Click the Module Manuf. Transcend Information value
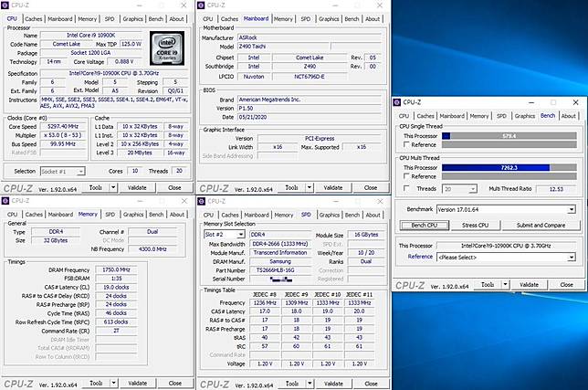The width and height of the screenshot is (588, 390). pos(280,253)
